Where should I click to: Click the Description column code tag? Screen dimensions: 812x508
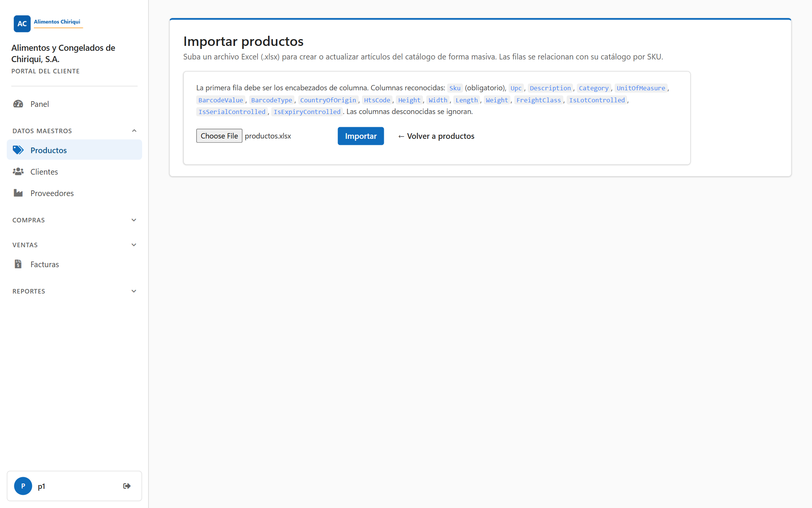550,88
